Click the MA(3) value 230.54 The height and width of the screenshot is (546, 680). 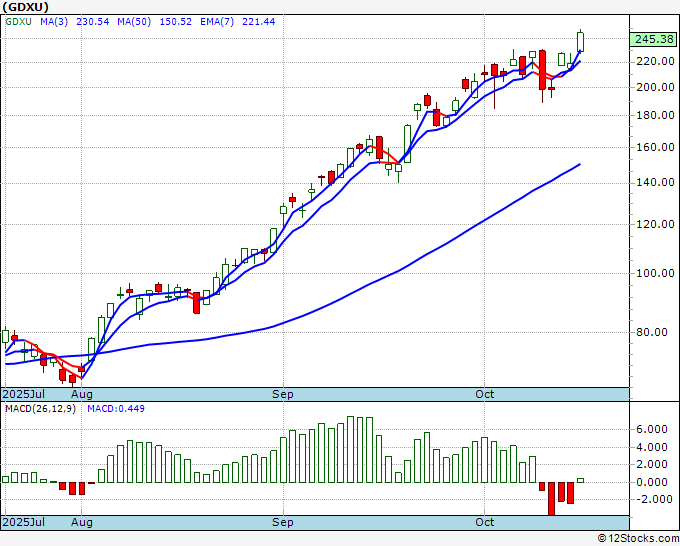click(92, 22)
